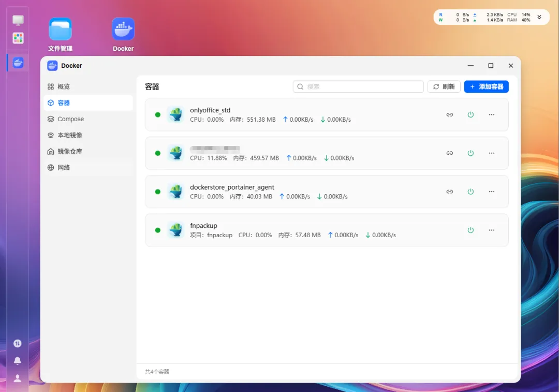Open the transfer tasks icon in dock
The width and height of the screenshot is (559, 392).
(18, 343)
